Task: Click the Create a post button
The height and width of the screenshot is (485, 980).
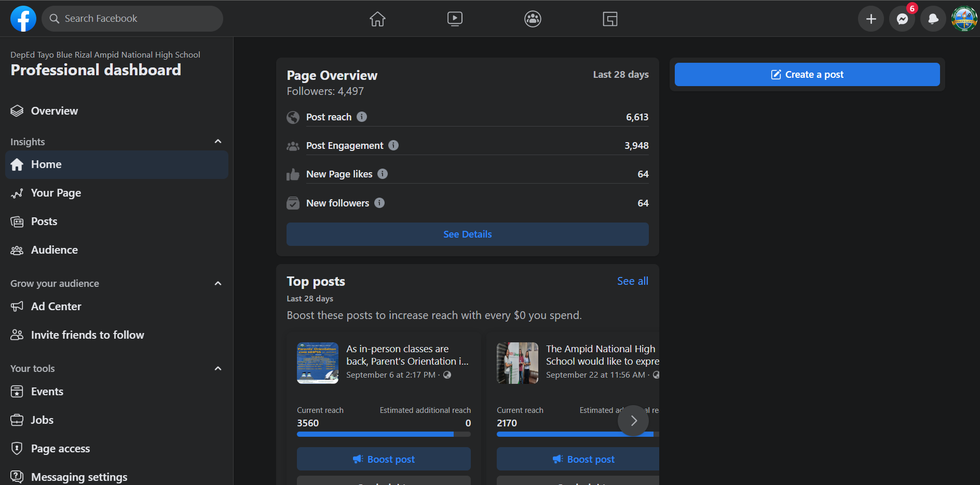Action: click(807, 75)
